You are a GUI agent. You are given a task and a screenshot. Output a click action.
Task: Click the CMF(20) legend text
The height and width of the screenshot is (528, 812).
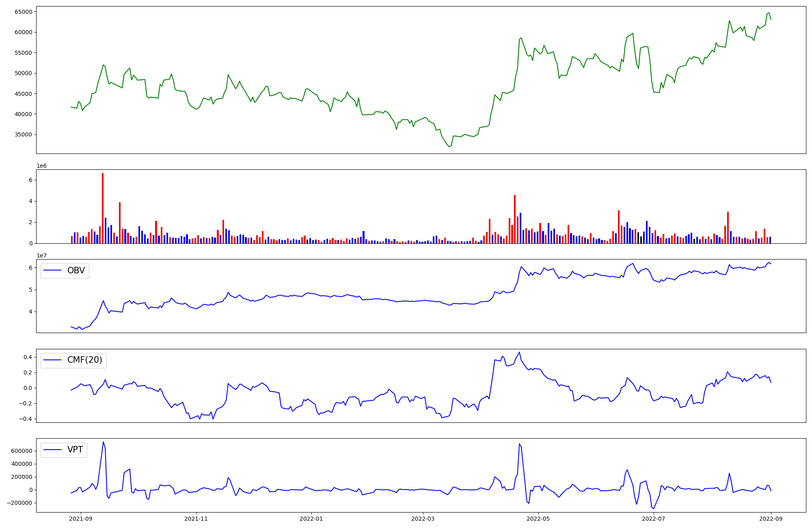pos(84,360)
